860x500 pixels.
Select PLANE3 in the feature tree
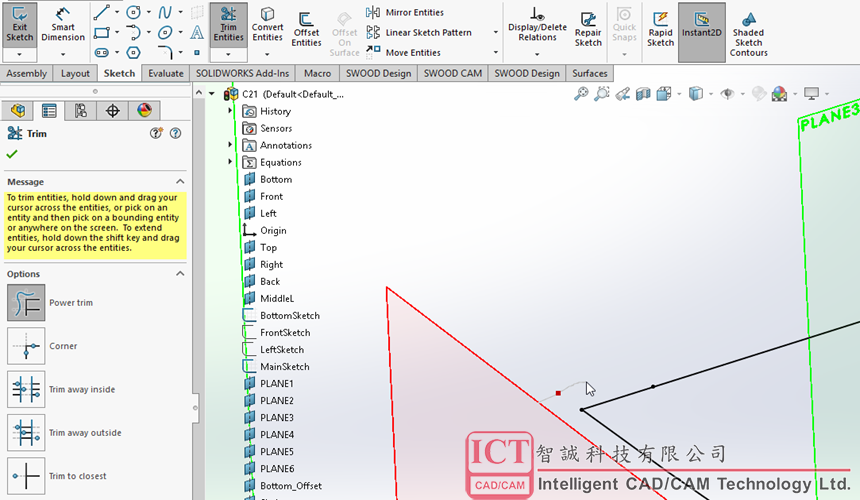point(276,417)
